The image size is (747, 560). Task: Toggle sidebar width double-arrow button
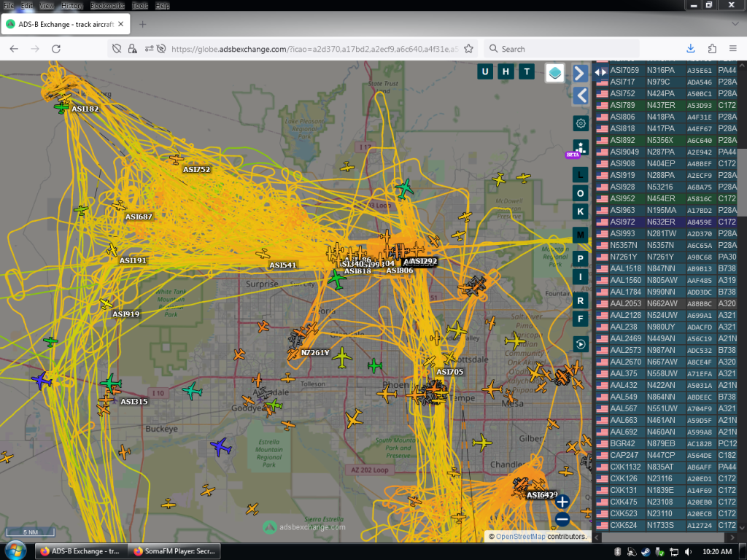click(601, 72)
